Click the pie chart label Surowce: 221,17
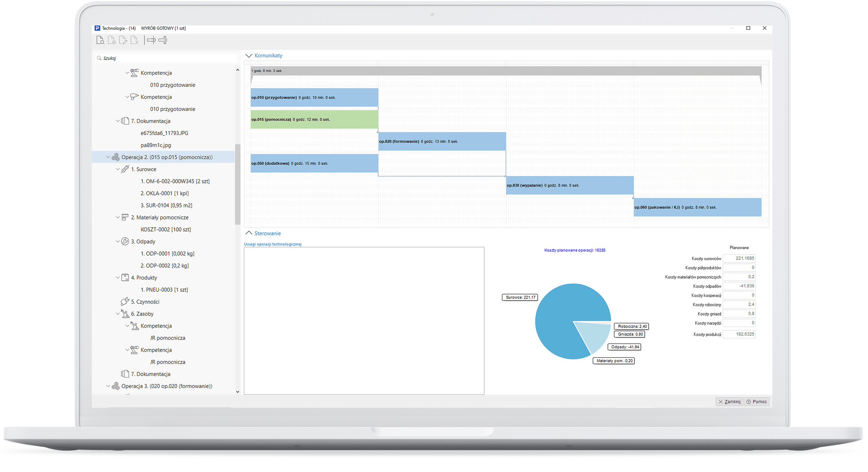The image size is (868, 472). pos(520,297)
